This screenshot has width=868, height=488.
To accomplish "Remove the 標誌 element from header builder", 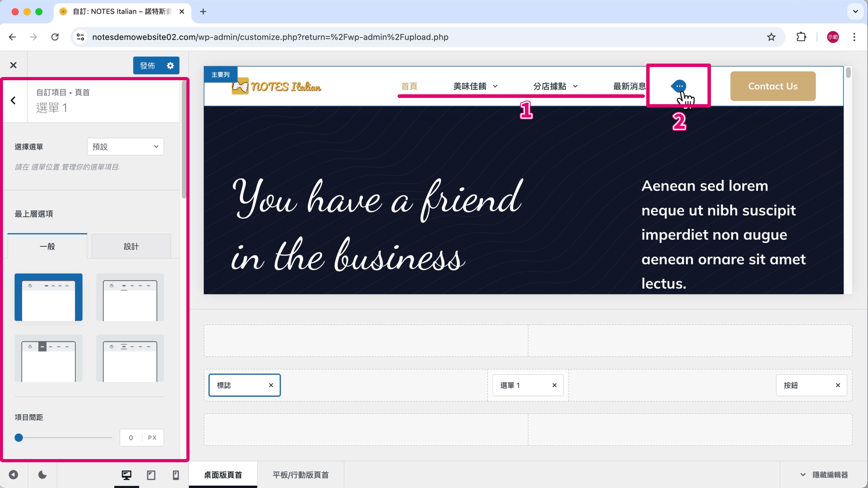I will (x=271, y=385).
